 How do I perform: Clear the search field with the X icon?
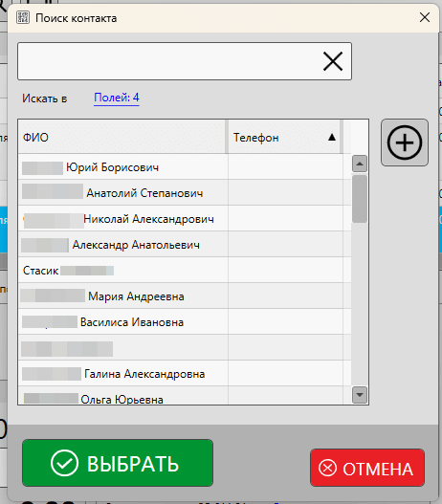tap(333, 61)
